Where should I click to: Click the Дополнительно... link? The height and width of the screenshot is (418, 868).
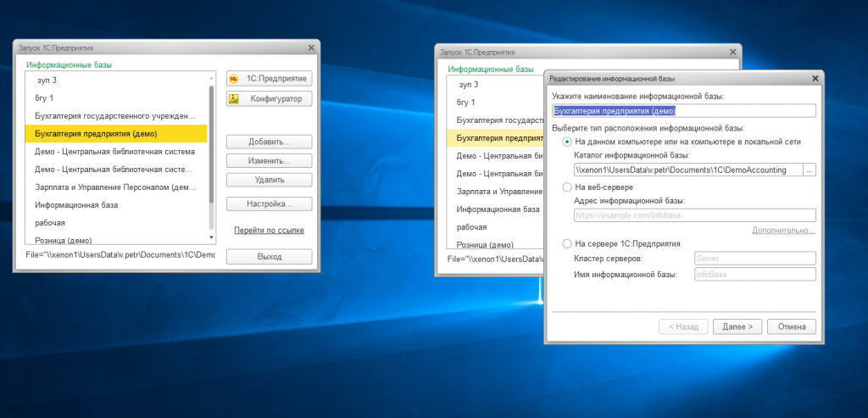pyautogui.click(x=783, y=230)
